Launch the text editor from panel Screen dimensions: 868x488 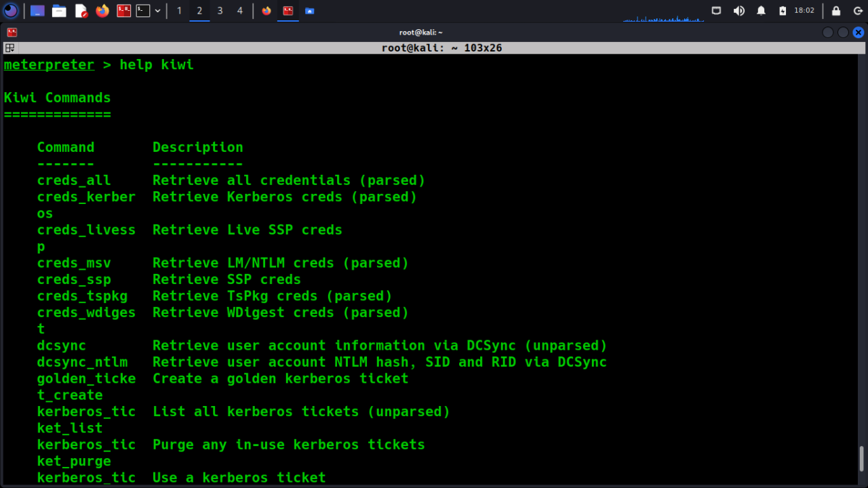click(81, 11)
